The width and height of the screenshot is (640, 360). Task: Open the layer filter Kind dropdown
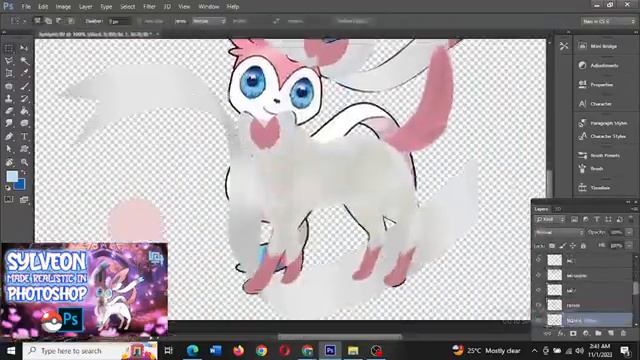[x=550, y=220]
